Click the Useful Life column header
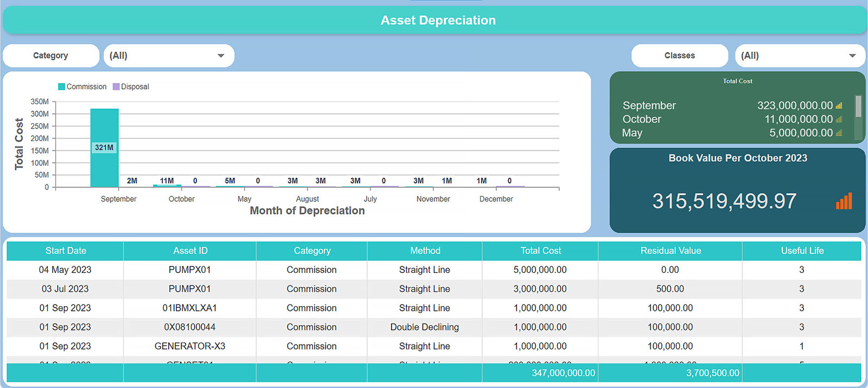Viewport: 868px width, 388px height. click(802, 251)
